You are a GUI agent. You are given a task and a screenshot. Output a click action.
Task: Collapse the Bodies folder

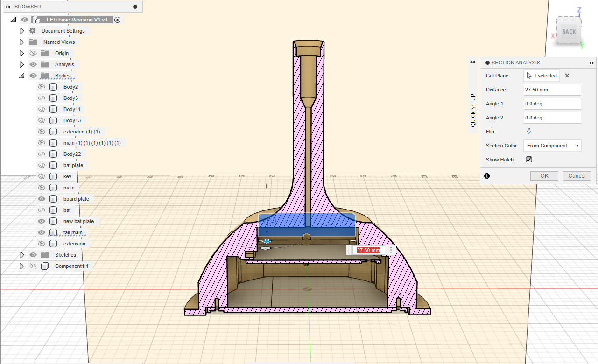tap(21, 76)
